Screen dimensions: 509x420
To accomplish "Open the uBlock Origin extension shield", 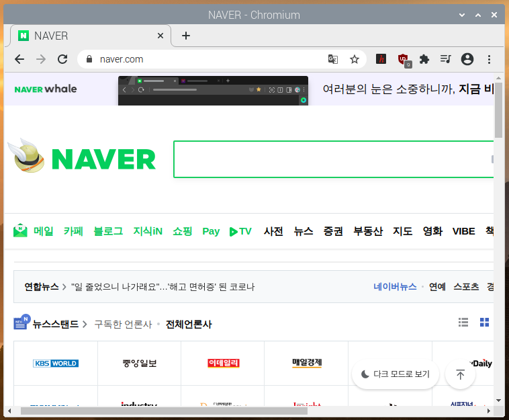I will (x=404, y=60).
